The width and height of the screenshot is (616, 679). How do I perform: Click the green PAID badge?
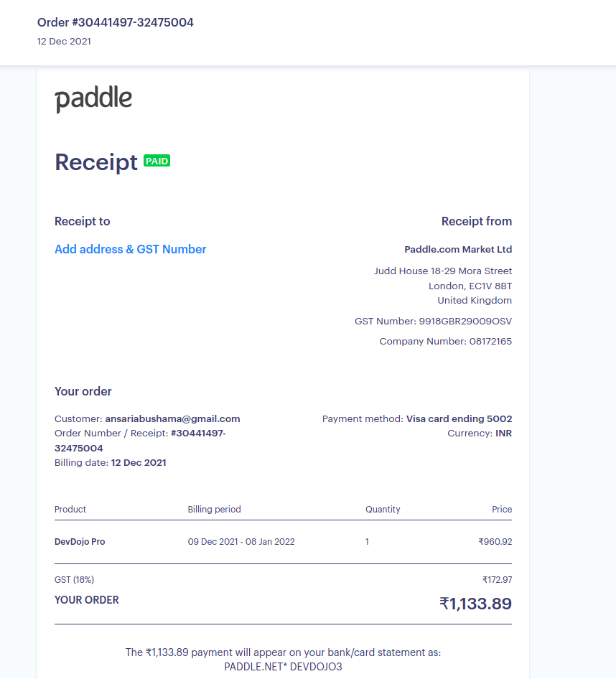click(157, 161)
